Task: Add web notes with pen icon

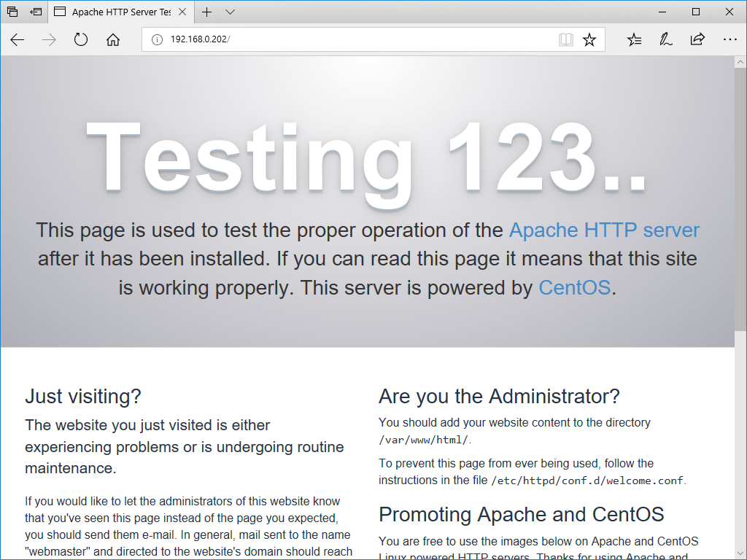Action: (665, 39)
